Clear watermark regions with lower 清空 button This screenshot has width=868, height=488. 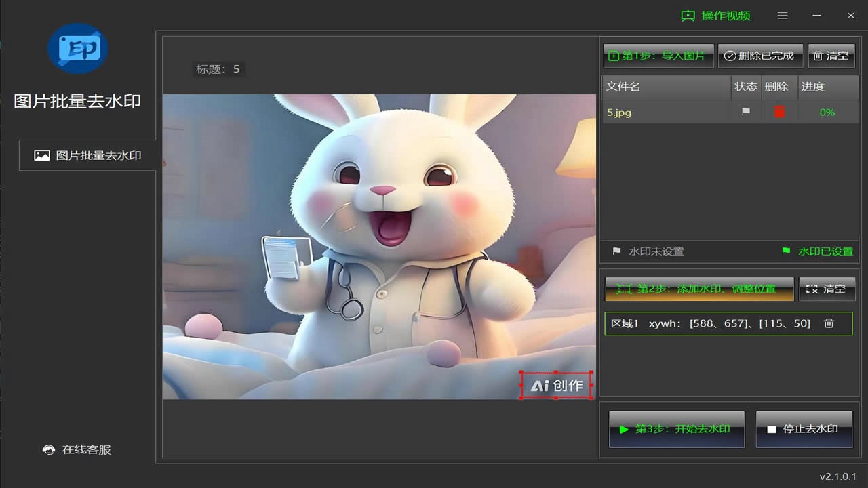pos(827,289)
